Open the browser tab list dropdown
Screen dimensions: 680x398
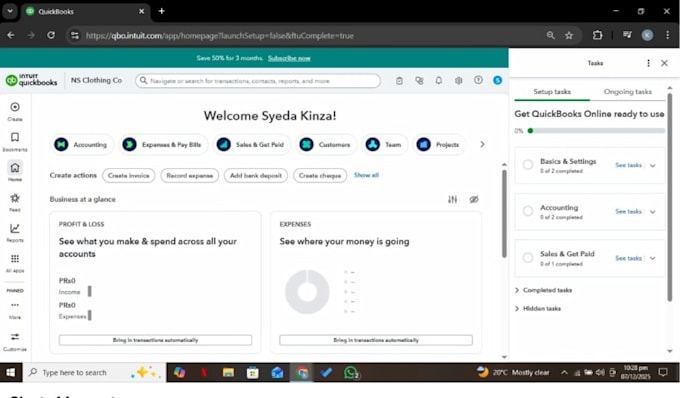click(x=10, y=11)
